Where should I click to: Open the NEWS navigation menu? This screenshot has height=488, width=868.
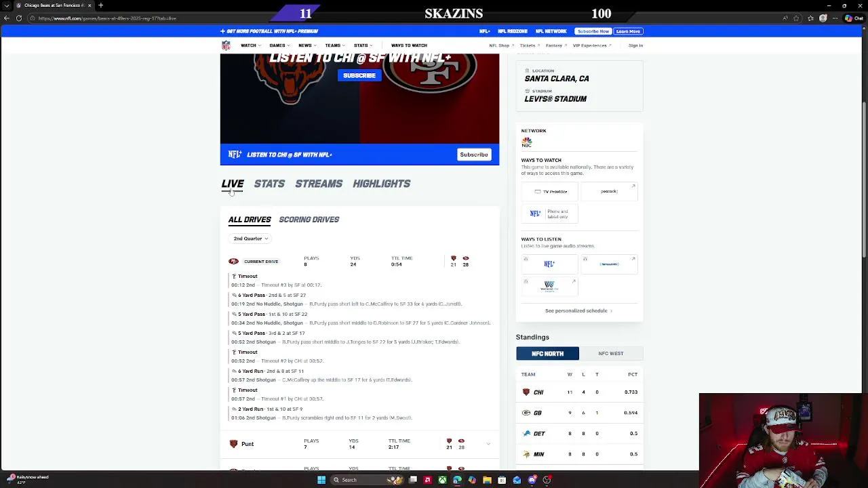307,45
